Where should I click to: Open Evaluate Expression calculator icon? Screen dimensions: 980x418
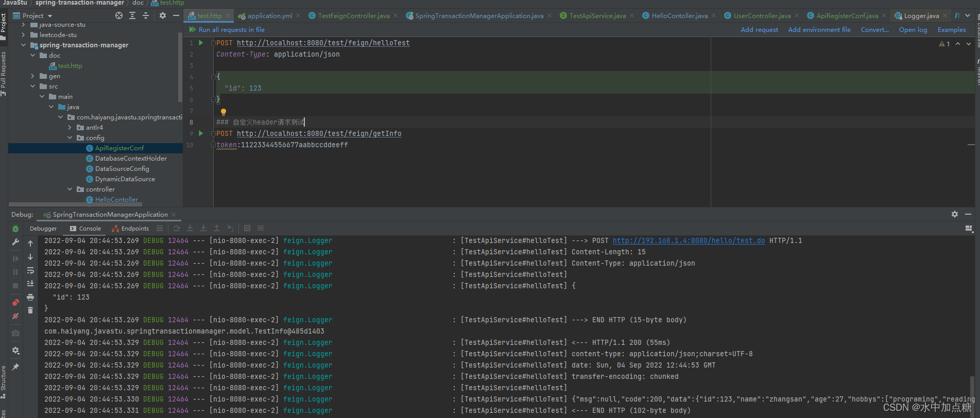point(247,228)
